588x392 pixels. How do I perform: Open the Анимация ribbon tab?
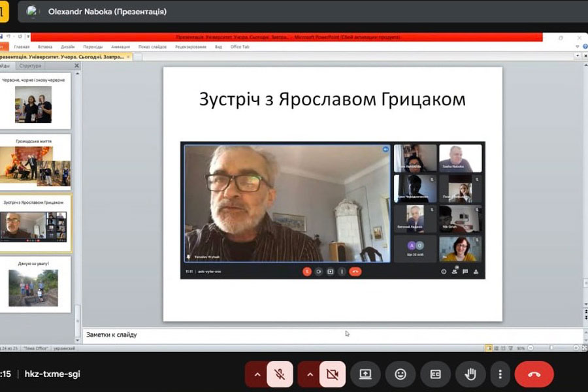tap(120, 47)
